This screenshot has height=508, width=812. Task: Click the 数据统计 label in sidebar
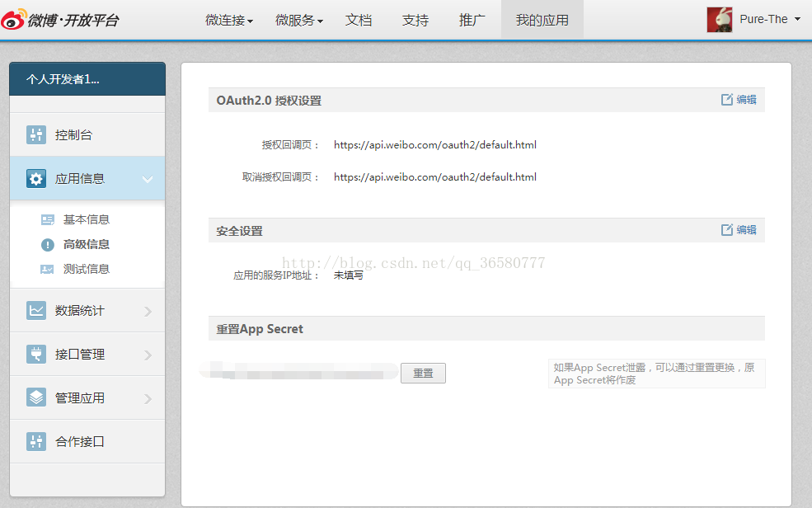click(x=80, y=311)
